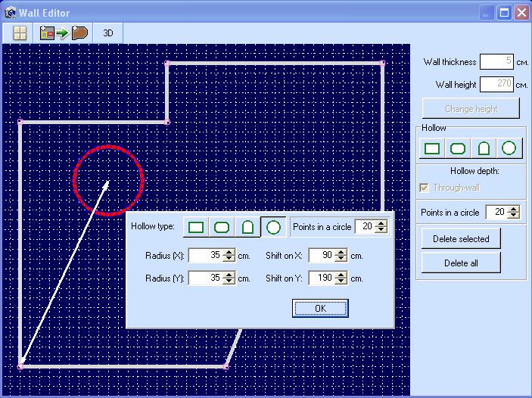
Task: Click the Wall Editor app icon in title bar
Action: click(x=10, y=13)
